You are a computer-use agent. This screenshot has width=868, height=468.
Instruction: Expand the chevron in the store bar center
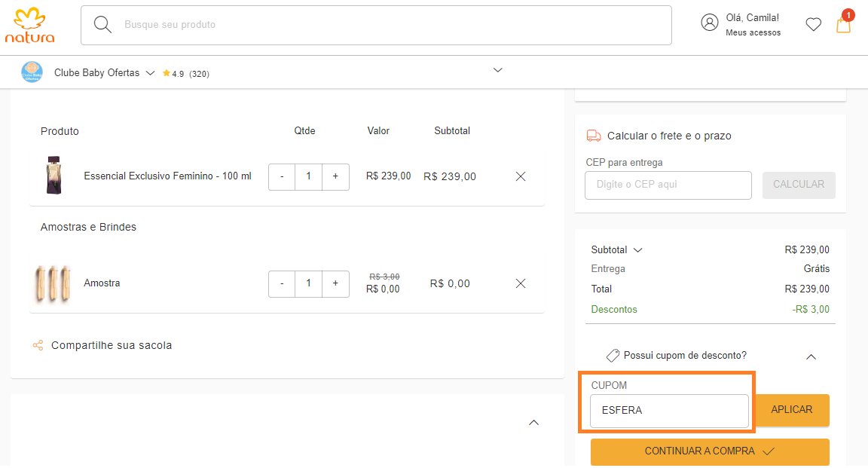coord(497,70)
